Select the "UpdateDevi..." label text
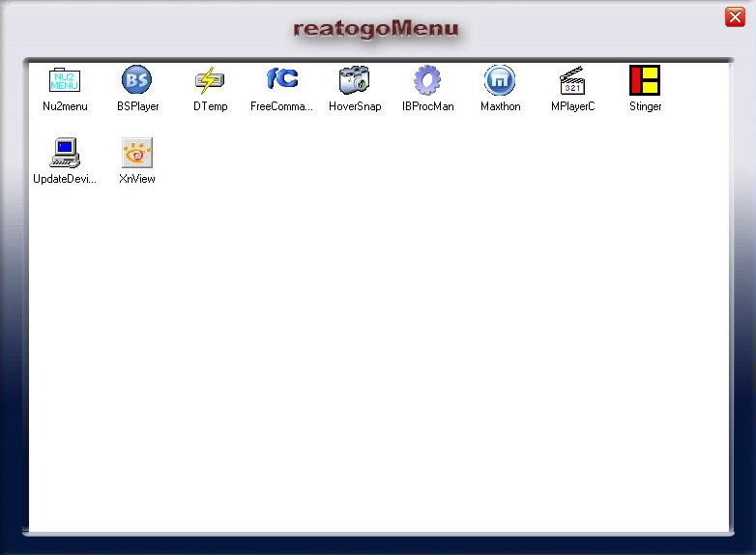This screenshot has width=756, height=555. pyautogui.click(x=65, y=179)
